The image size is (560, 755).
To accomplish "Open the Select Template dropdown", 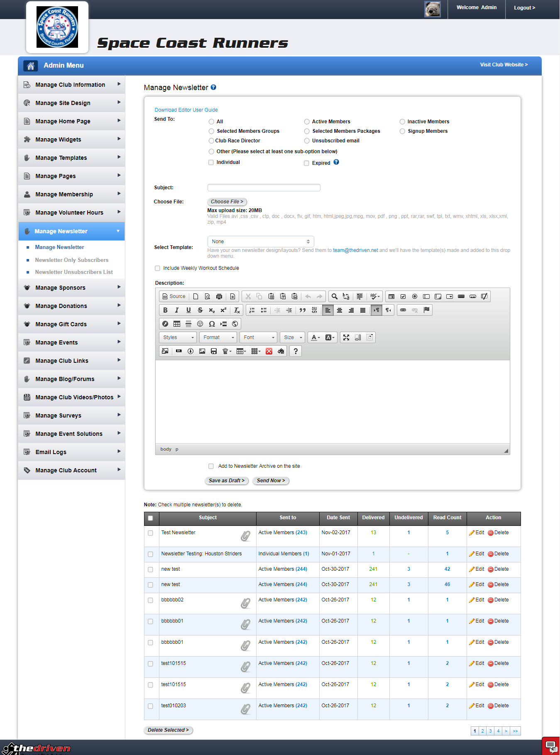I will (260, 242).
